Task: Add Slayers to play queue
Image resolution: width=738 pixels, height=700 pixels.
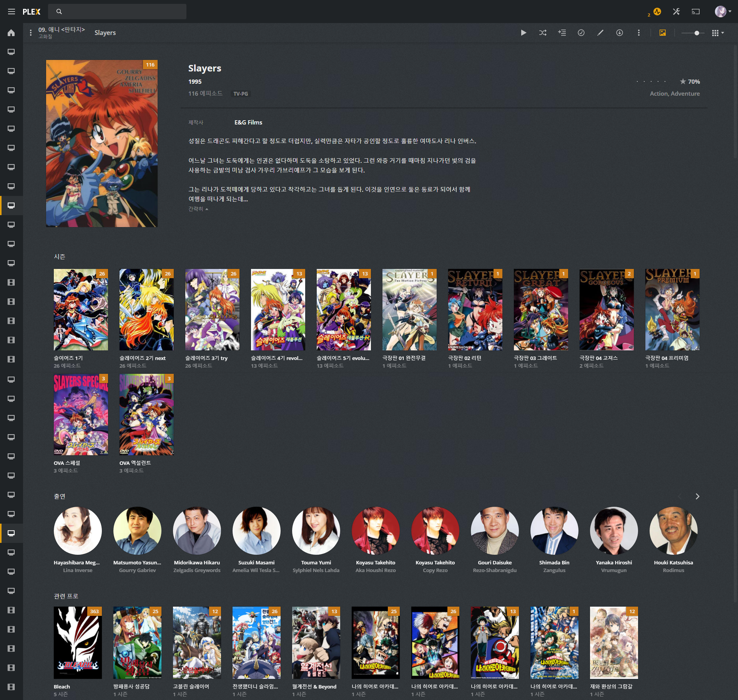Action: pos(562,33)
